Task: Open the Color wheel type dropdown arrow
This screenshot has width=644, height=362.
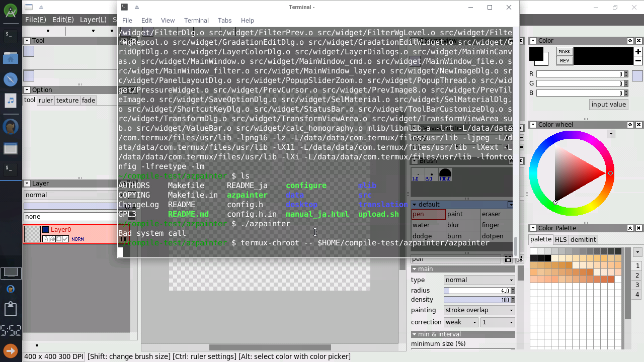Action: click(x=611, y=134)
